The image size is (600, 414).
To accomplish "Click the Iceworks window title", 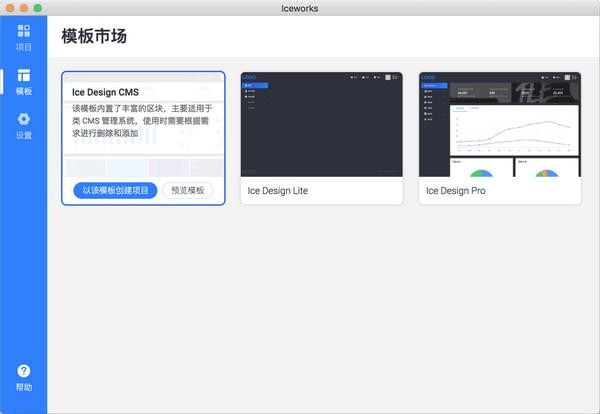I will click(300, 8).
